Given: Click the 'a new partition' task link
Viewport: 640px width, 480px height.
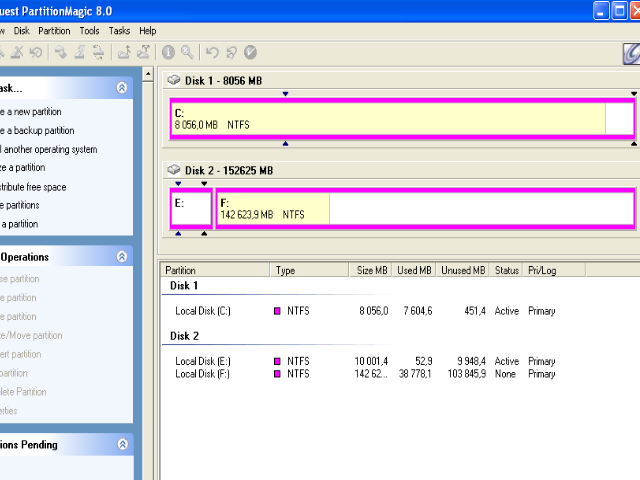Looking at the screenshot, I should [x=31, y=111].
